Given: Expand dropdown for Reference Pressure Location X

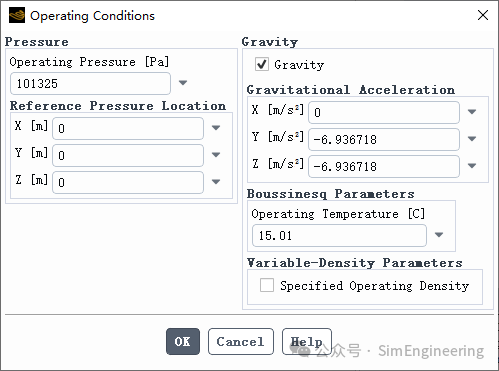Looking at the screenshot, I should pyautogui.click(x=216, y=128).
